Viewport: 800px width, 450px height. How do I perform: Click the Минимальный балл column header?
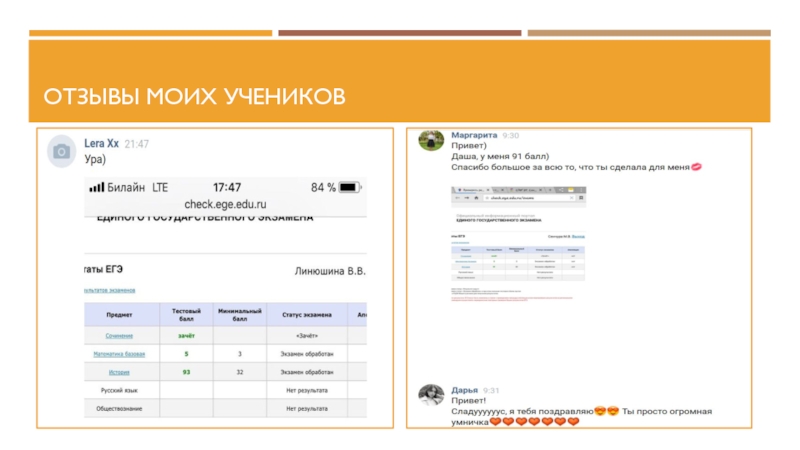coord(240,315)
